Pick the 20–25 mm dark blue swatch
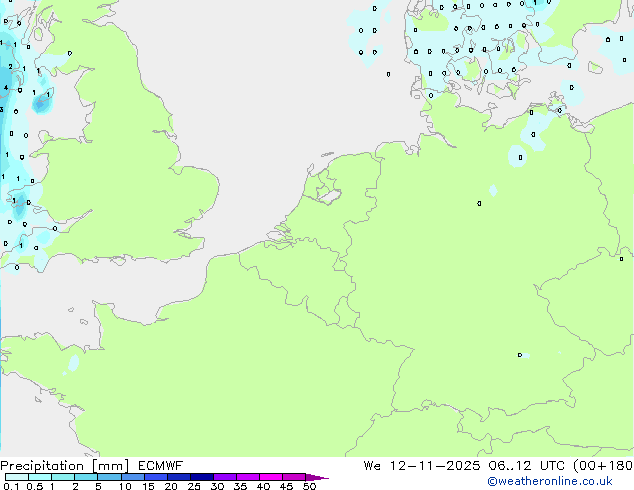This screenshot has width=634, height=490. pyautogui.click(x=178, y=477)
